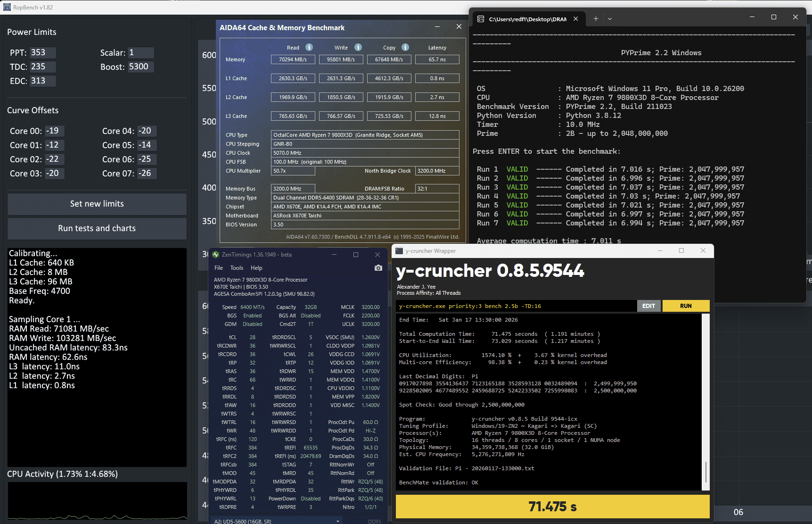Click the Copy info icon in AIDA64

(x=405, y=47)
